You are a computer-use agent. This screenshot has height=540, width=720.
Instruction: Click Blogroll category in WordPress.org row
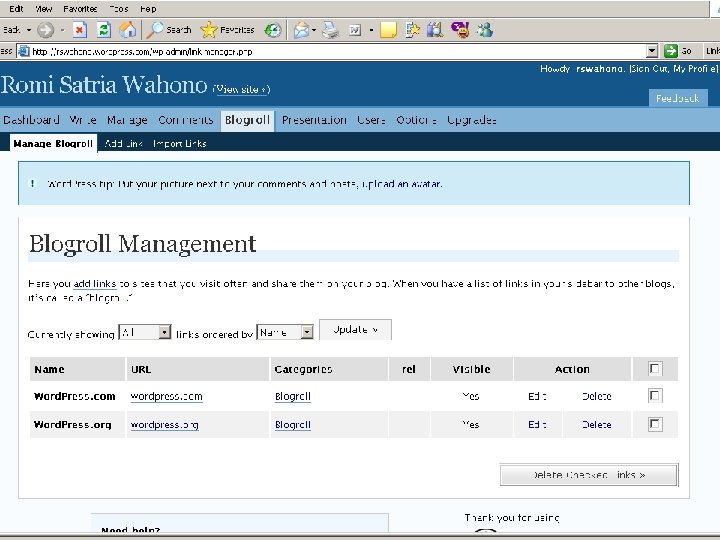(292, 425)
